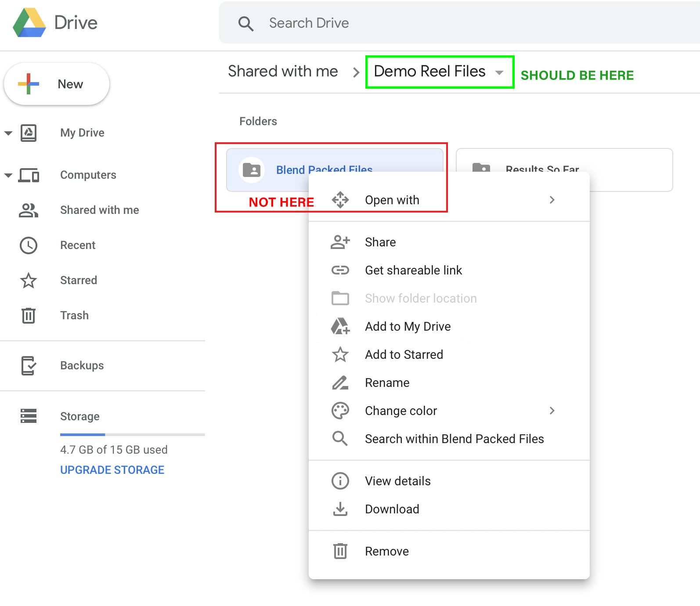Image resolution: width=700 pixels, height=606 pixels.
Task: Click the search magnifier icon
Action: (x=246, y=23)
